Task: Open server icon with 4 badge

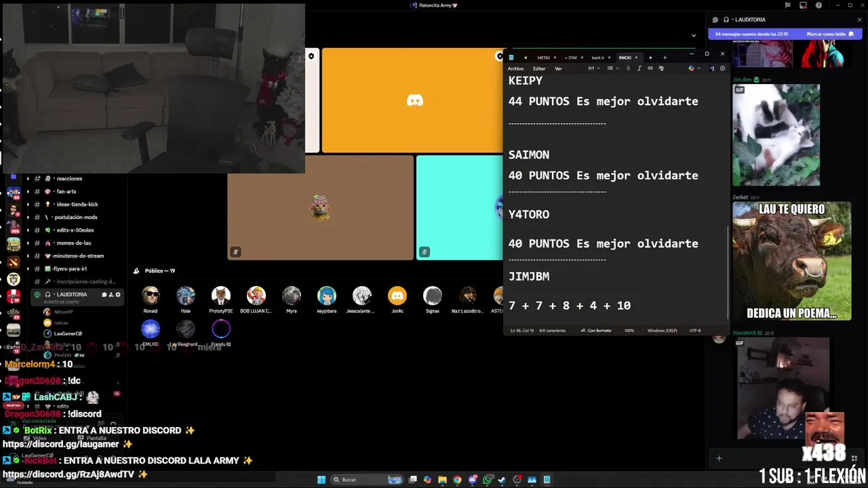Action: 14,209
